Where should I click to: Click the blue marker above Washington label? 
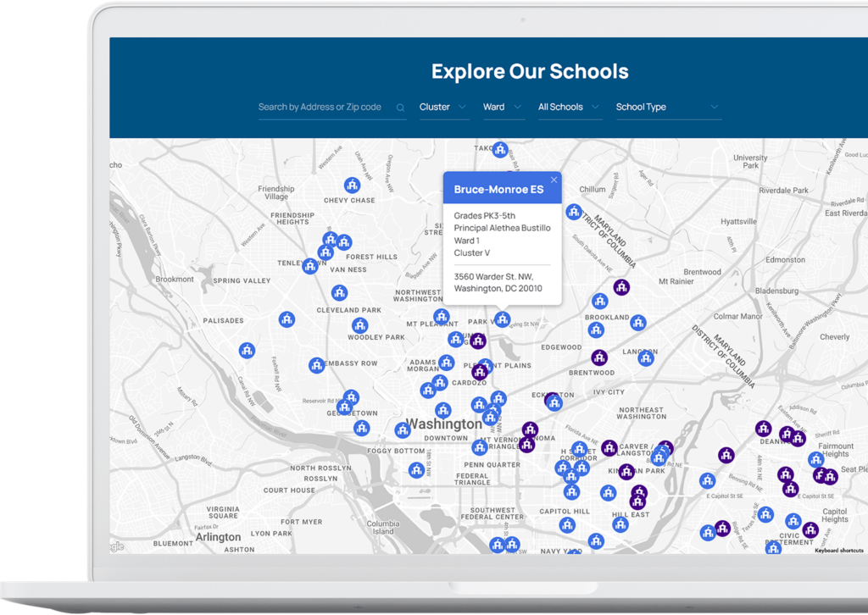click(442, 410)
